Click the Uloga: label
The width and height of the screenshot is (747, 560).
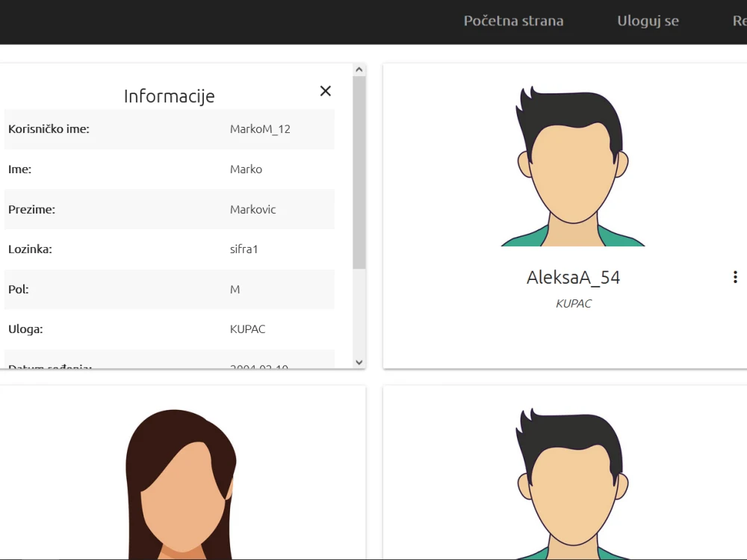[25, 329]
